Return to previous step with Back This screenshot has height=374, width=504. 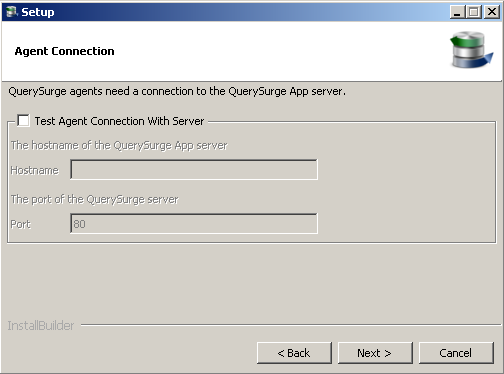pos(294,353)
